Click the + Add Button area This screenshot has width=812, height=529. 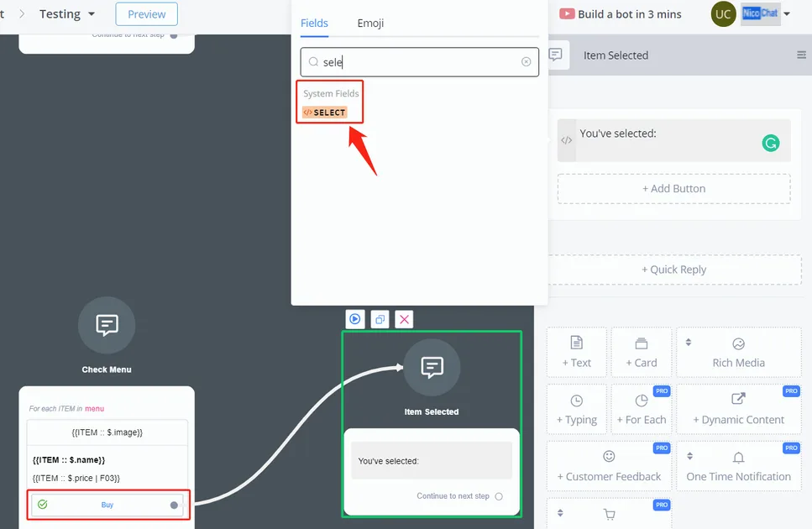(673, 189)
